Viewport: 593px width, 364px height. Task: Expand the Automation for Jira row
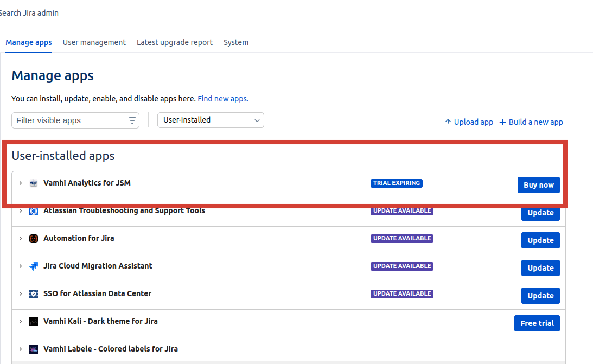click(21, 239)
